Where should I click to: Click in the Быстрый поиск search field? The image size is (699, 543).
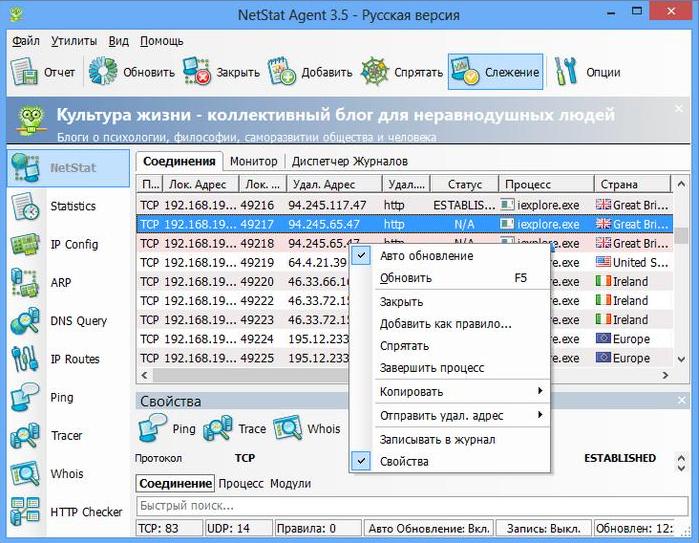412,506
